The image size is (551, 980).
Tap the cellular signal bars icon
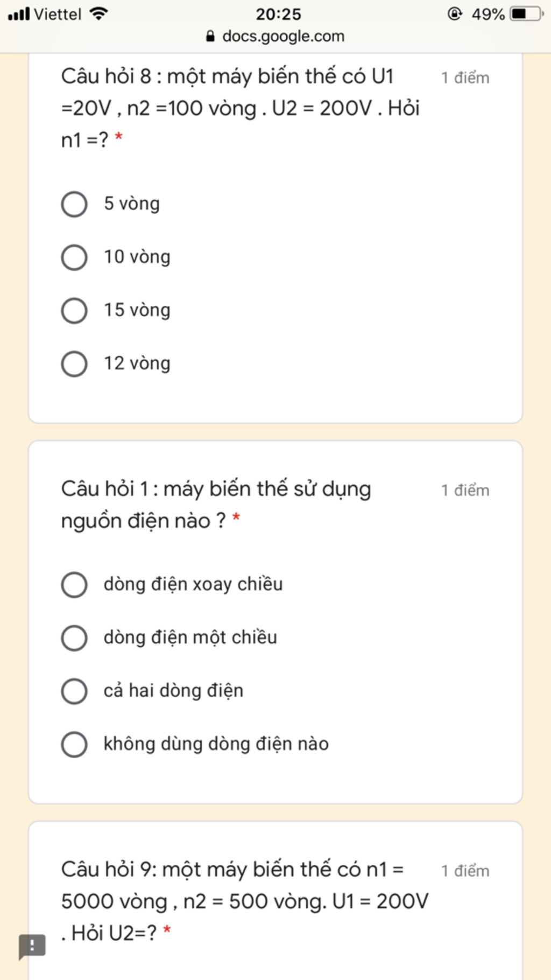19,13
